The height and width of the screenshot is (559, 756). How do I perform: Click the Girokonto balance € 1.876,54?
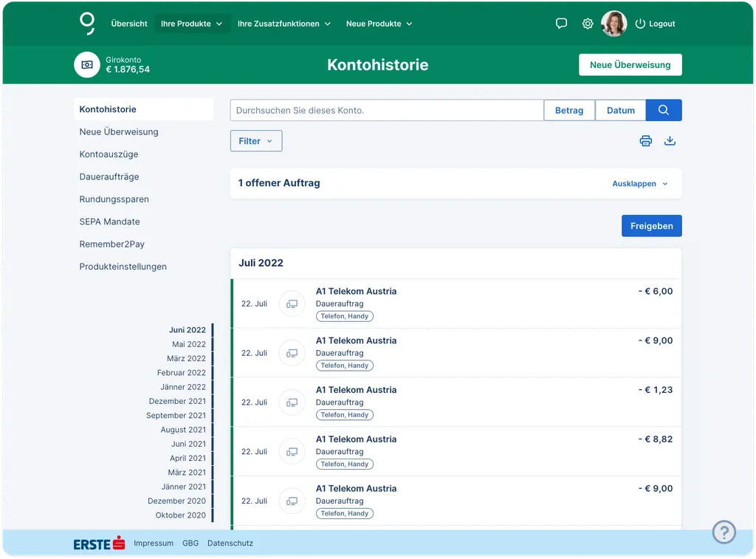tap(128, 69)
